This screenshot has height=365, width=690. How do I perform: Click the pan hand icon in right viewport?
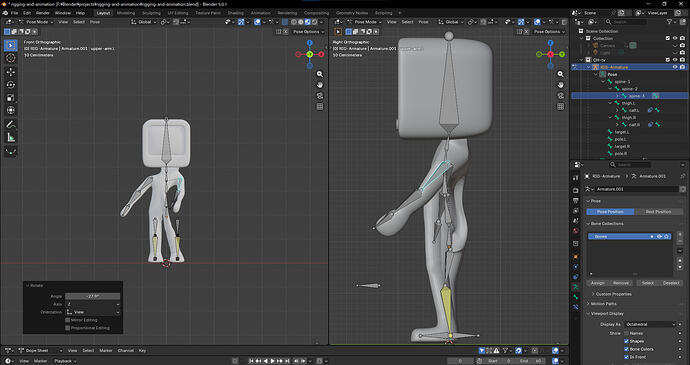click(561, 85)
